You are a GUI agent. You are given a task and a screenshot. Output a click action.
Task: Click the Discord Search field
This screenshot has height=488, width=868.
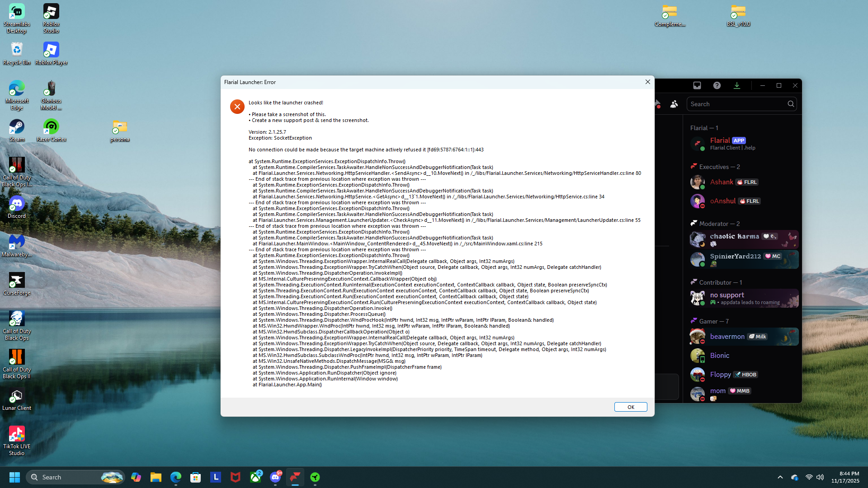pos(737,104)
